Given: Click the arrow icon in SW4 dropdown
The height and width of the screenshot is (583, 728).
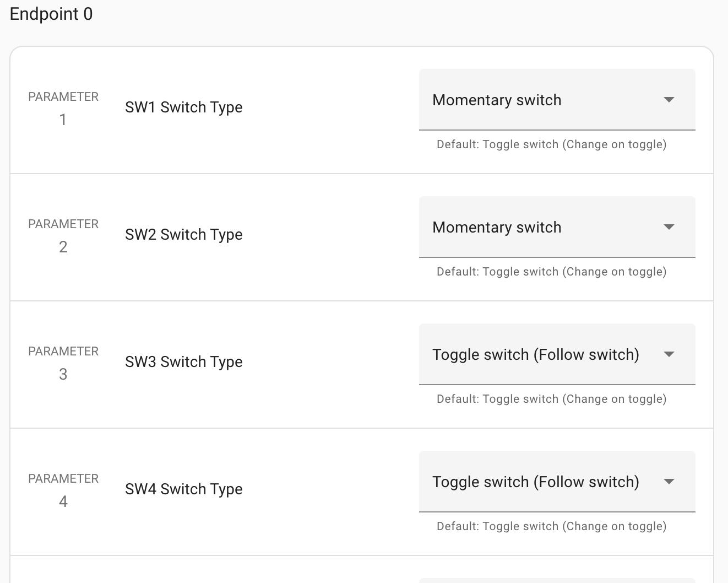Looking at the screenshot, I should coord(669,482).
